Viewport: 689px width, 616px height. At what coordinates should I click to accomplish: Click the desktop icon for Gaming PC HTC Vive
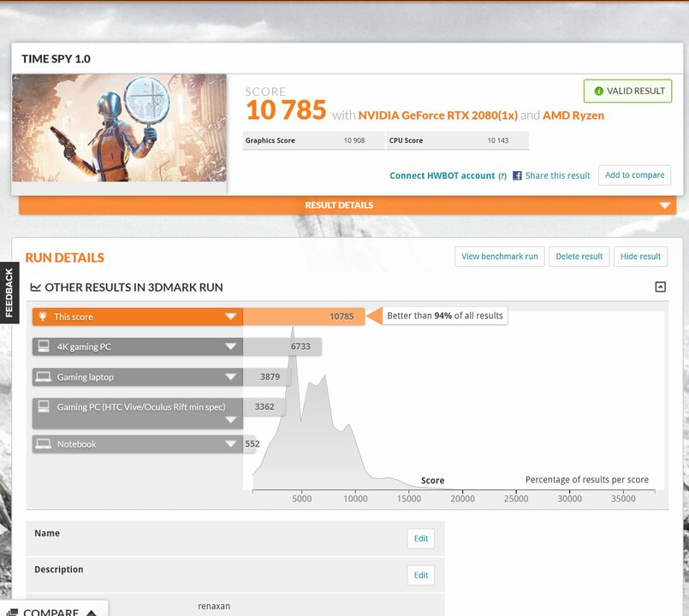click(x=44, y=406)
